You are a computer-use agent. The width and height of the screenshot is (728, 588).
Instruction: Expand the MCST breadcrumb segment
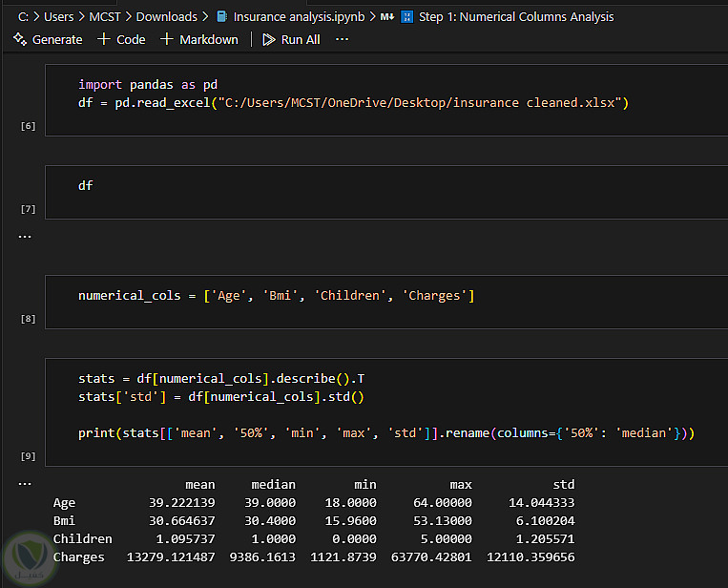point(106,16)
